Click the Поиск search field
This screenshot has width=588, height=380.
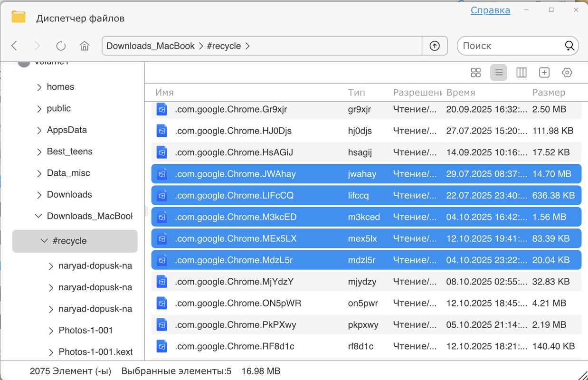click(x=511, y=46)
